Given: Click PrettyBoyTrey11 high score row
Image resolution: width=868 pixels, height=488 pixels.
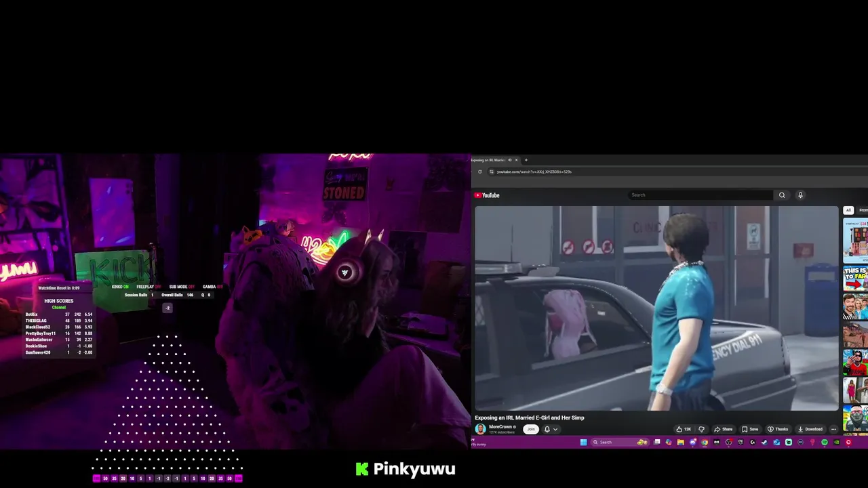Looking at the screenshot, I should [x=59, y=333].
